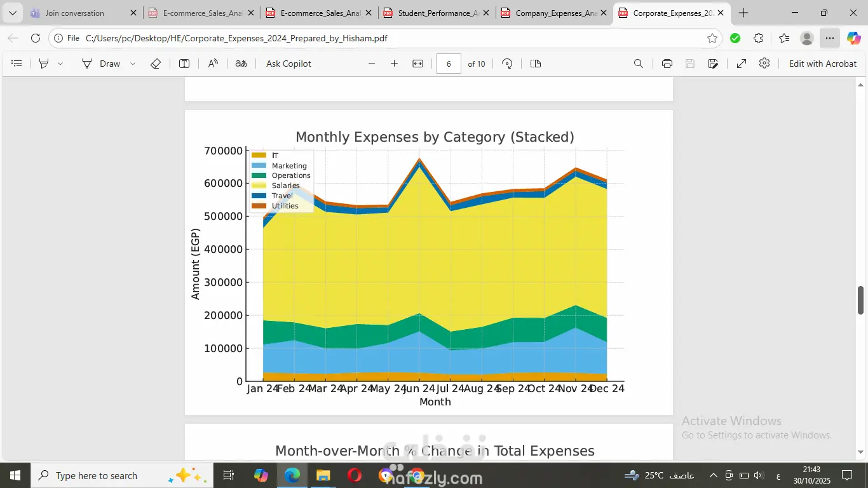868x488 pixels.
Task: Open PDF settings gear
Action: pyautogui.click(x=764, y=64)
